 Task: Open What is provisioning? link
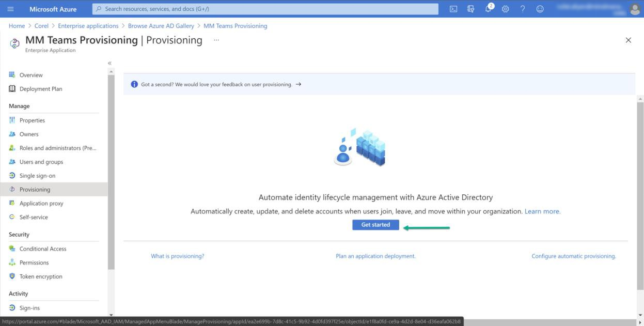(177, 256)
